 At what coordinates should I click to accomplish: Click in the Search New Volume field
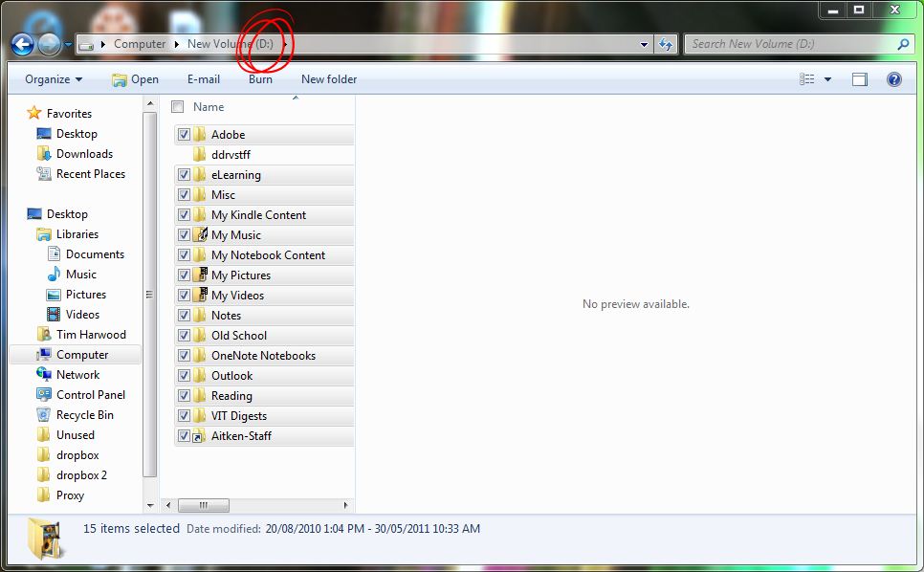pyautogui.click(x=789, y=44)
